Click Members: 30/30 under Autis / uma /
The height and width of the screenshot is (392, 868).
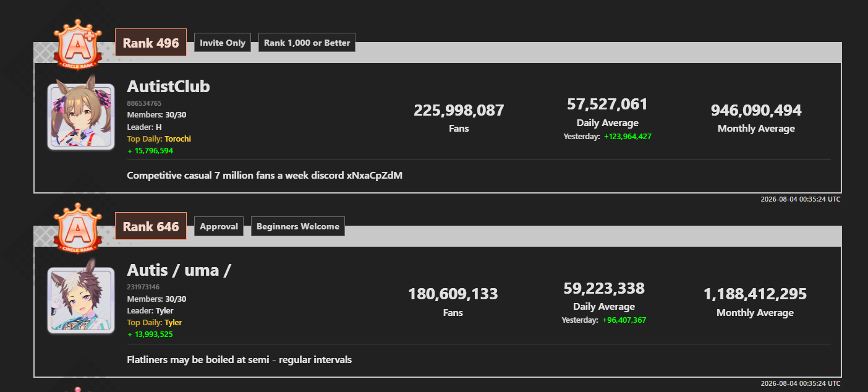[x=156, y=299]
